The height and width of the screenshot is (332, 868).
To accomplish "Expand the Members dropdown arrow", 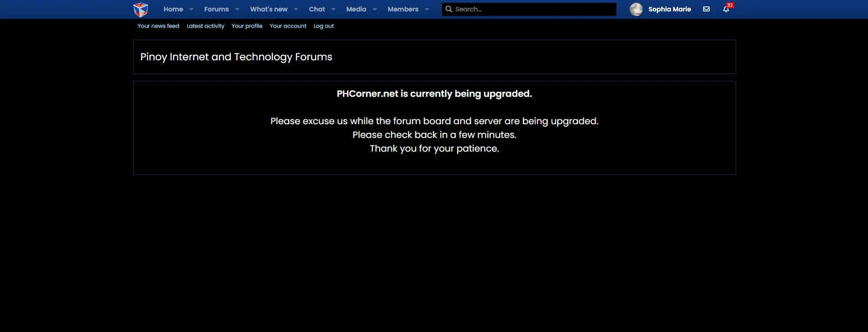I will [427, 9].
